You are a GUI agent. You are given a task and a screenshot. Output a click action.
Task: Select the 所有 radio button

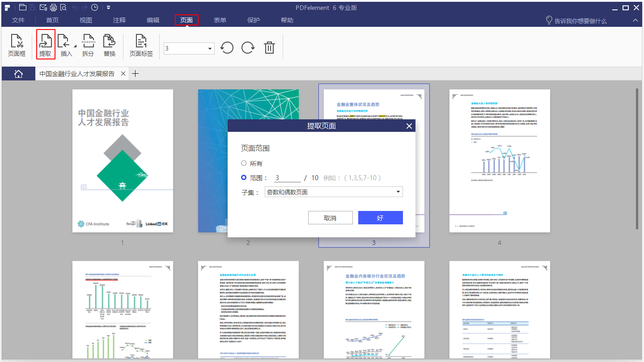pos(244,164)
